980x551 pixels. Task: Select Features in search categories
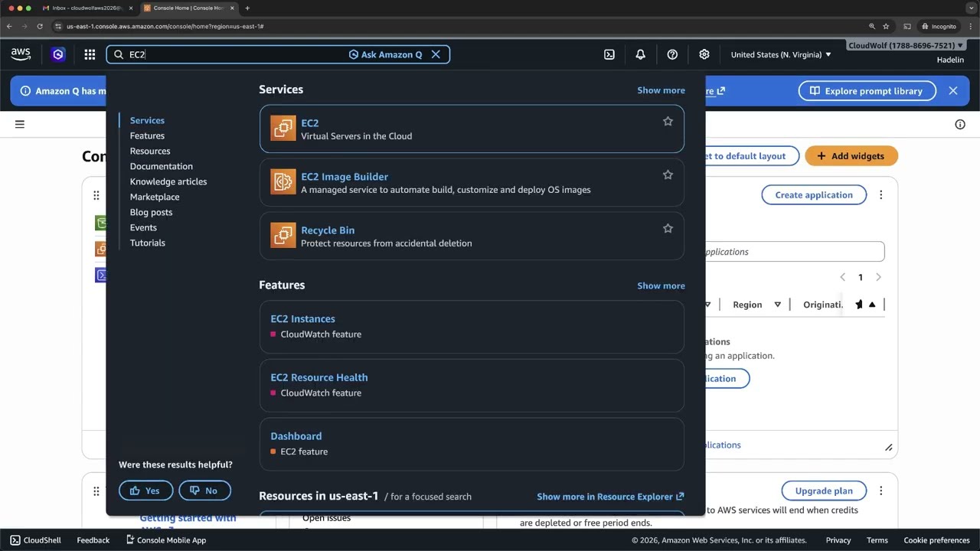pos(147,135)
